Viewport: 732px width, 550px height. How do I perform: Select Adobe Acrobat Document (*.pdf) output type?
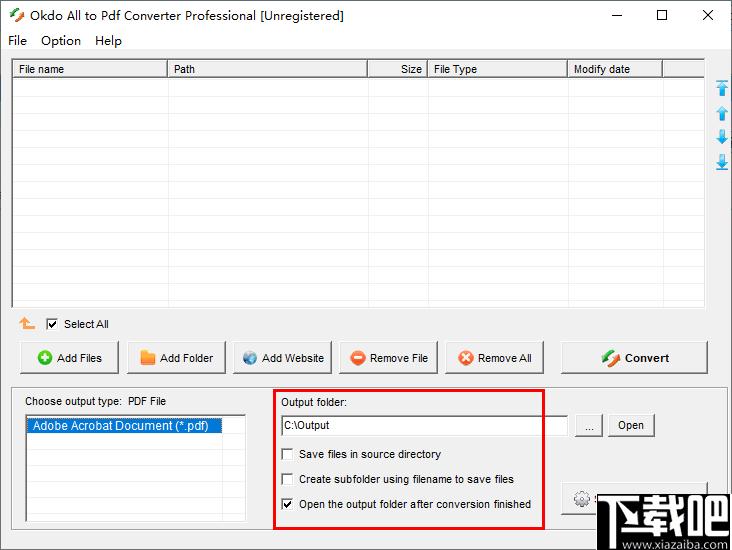point(124,426)
